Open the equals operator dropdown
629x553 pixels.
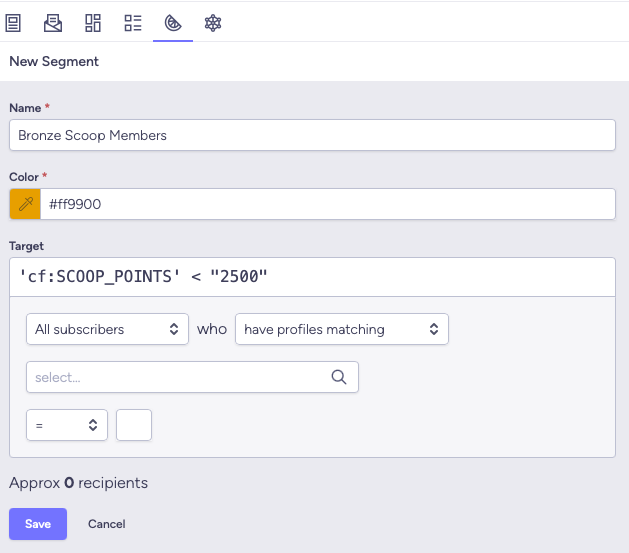[67, 425]
